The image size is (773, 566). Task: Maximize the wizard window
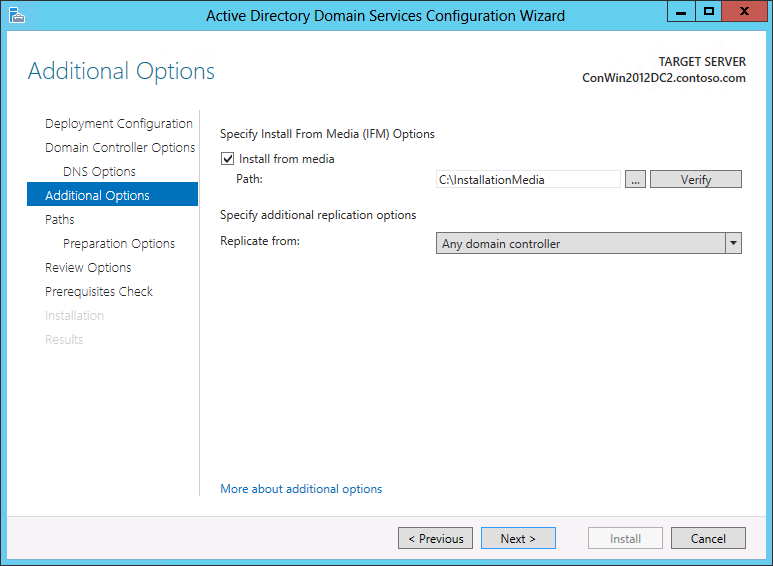tap(709, 11)
